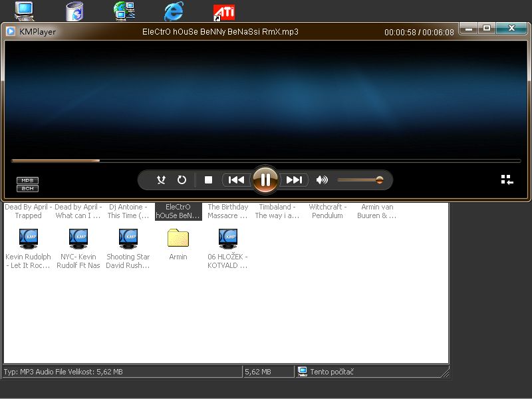The height and width of the screenshot is (399, 532).
Task: Select highlighted EleCtrO hOuSe BeN file label
Action: coord(178,211)
